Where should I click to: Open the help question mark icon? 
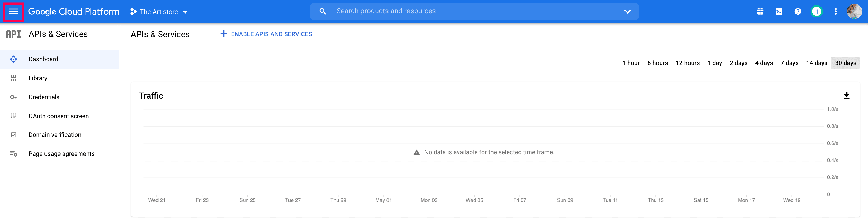point(798,12)
